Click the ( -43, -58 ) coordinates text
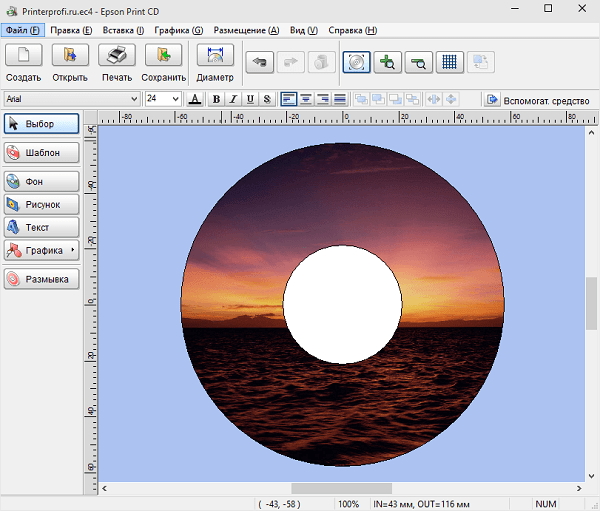This screenshot has width=600, height=511. tap(279, 504)
